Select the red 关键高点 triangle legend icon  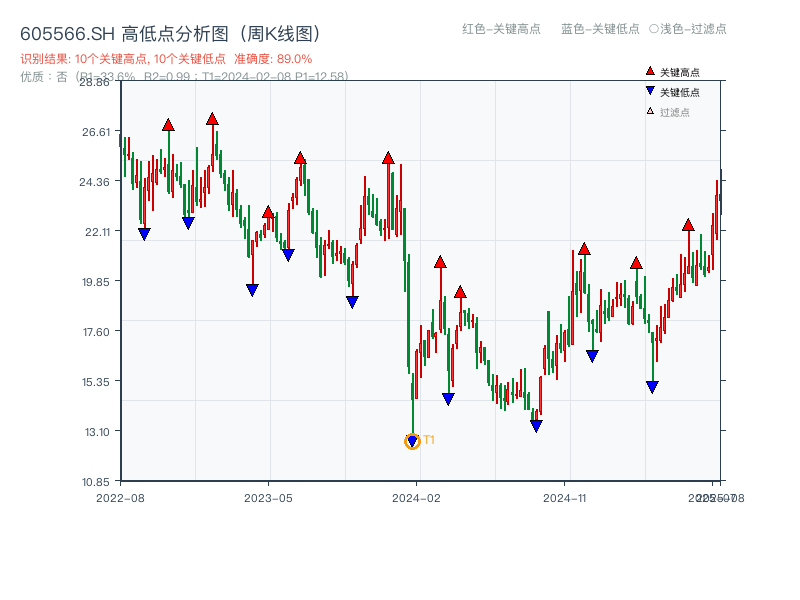pyautogui.click(x=648, y=72)
